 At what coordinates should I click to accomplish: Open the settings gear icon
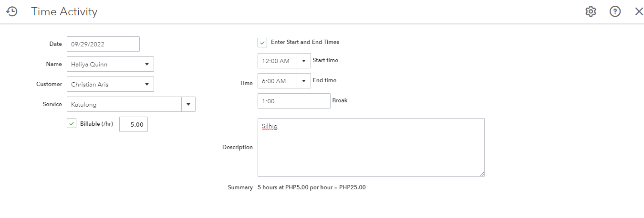point(591,11)
